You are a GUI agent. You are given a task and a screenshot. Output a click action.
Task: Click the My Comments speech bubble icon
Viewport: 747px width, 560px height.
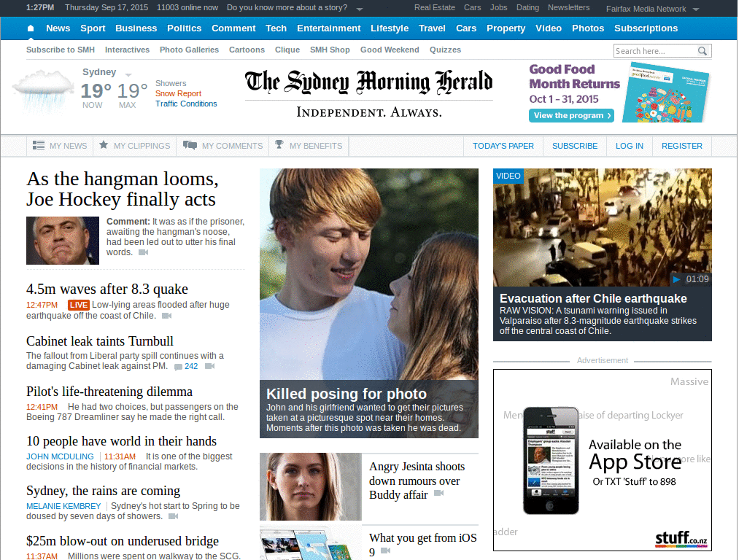190,145
